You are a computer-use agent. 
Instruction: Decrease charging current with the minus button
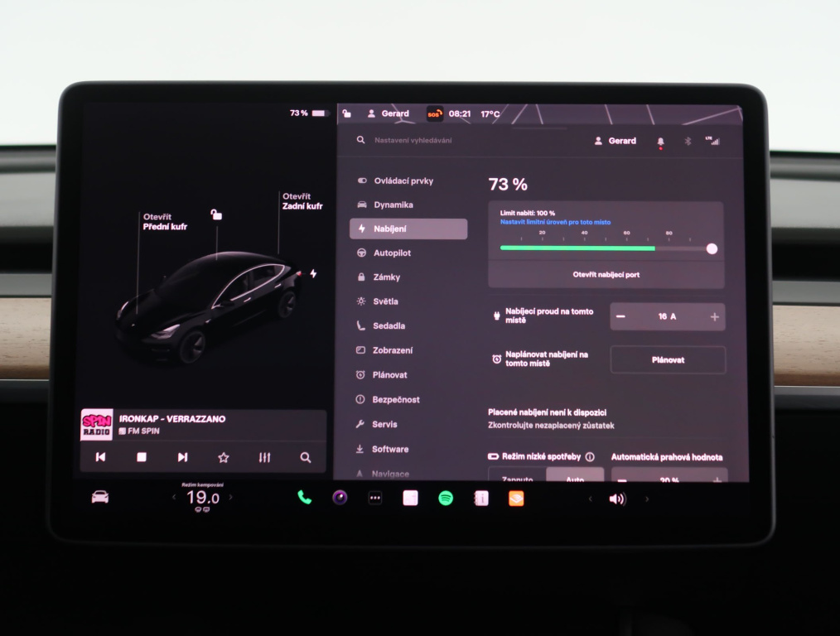tap(620, 316)
